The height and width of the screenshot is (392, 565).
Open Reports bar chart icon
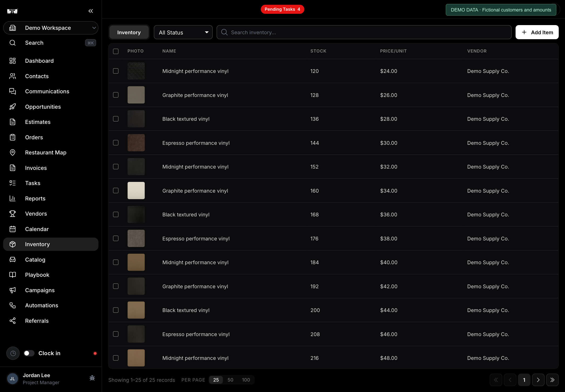[13, 198]
